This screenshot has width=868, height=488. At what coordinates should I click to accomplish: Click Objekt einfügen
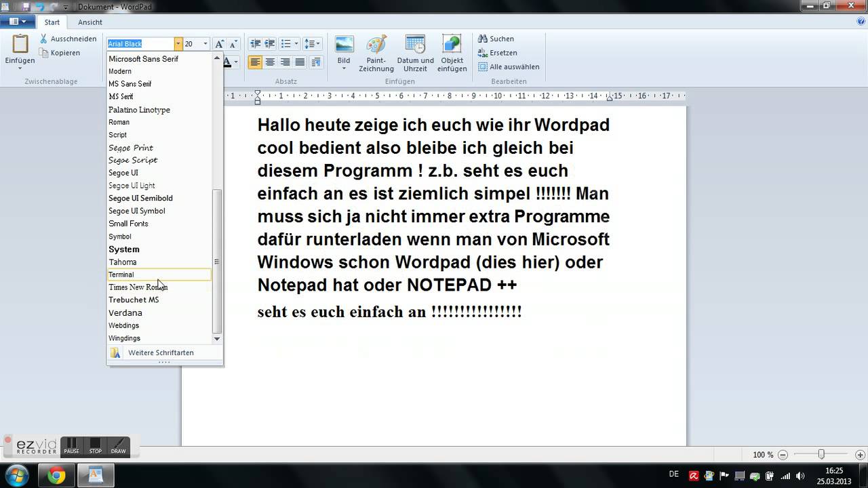[452, 54]
